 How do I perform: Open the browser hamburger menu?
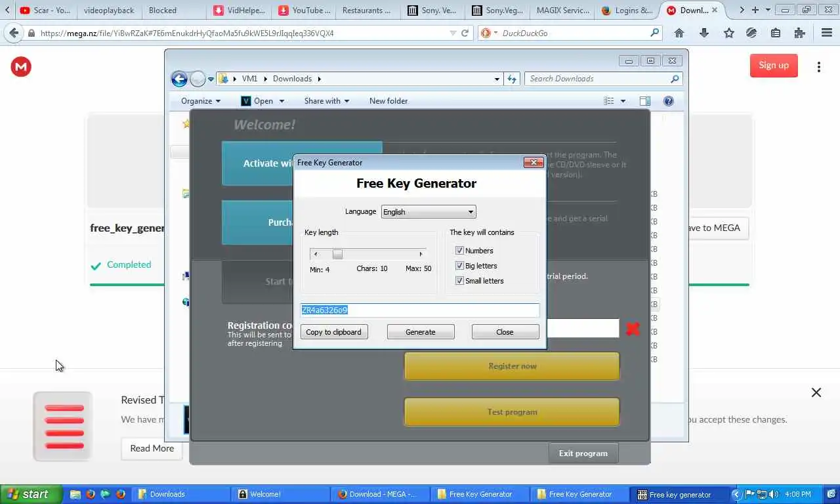tap(827, 33)
